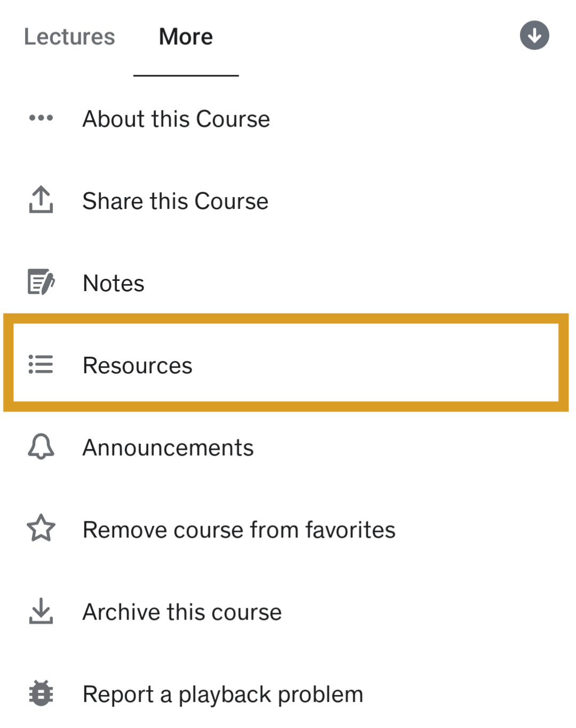Select Archive this course
The height and width of the screenshot is (728, 576).
(182, 612)
